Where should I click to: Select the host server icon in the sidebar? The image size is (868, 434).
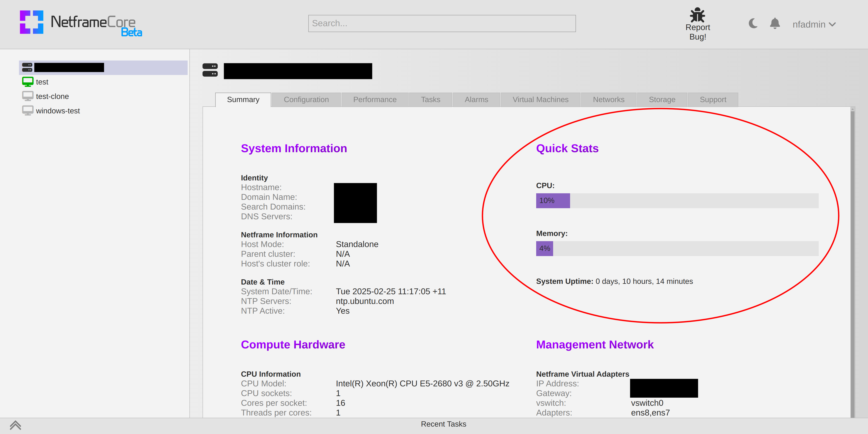(x=27, y=67)
